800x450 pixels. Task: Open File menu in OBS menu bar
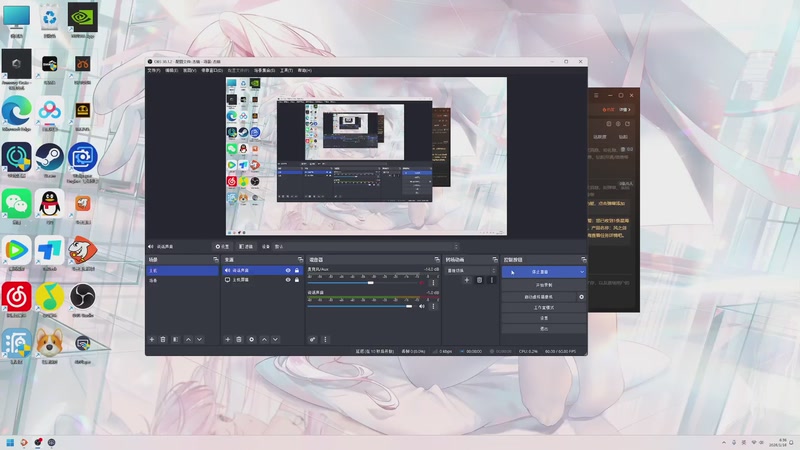(x=154, y=70)
